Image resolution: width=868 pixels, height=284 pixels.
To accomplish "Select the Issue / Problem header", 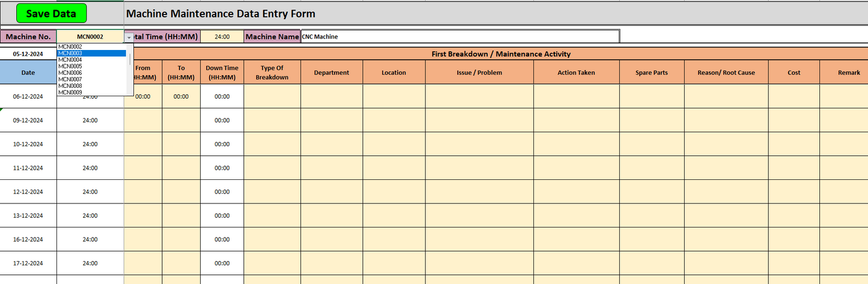I will pyautogui.click(x=479, y=72).
